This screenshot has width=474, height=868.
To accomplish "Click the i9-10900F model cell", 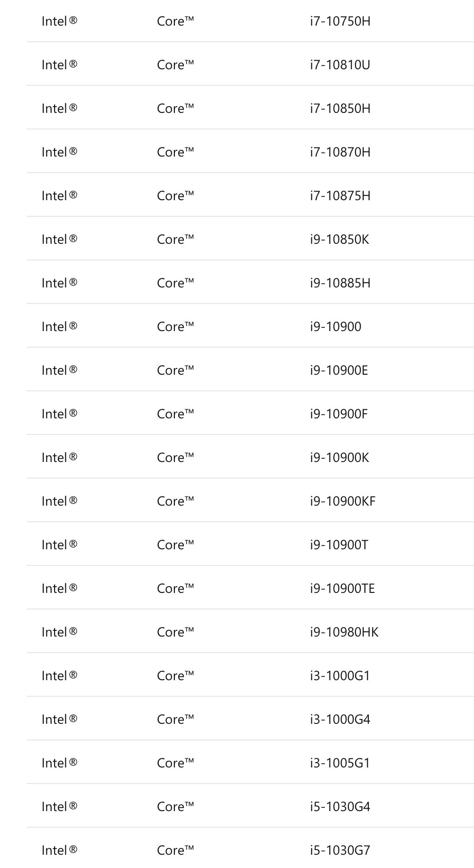I will pyautogui.click(x=339, y=414).
